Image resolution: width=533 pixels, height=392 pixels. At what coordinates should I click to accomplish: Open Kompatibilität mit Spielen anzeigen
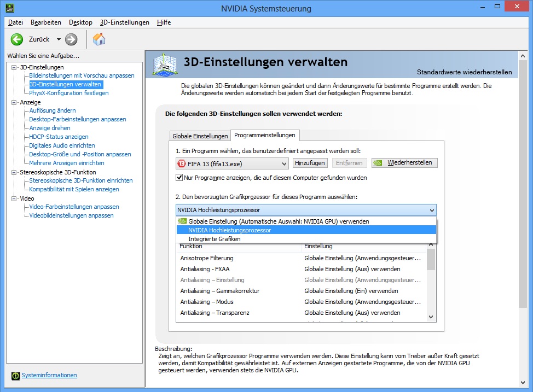[74, 189]
